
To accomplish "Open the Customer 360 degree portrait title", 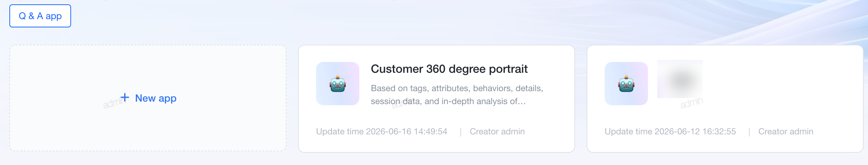I will click(449, 69).
